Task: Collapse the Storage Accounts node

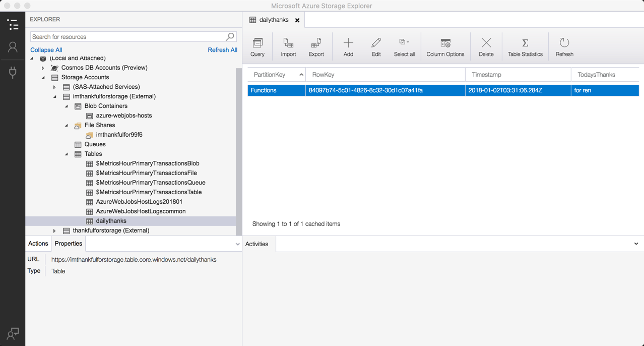Action: [x=43, y=77]
